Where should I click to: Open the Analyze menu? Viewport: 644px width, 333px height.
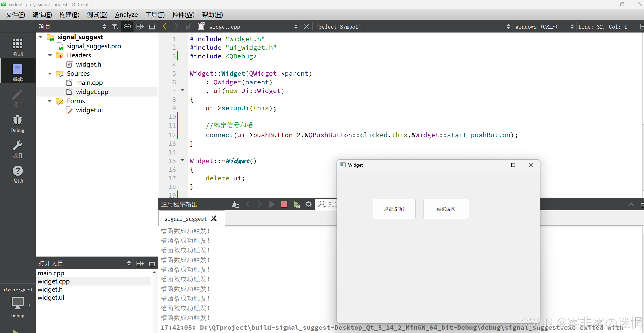coord(126,15)
